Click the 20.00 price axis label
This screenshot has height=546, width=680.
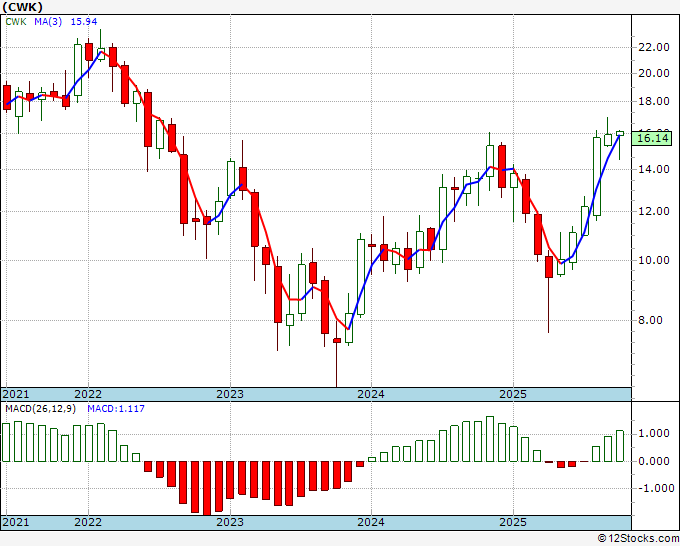tap(654, 73)
